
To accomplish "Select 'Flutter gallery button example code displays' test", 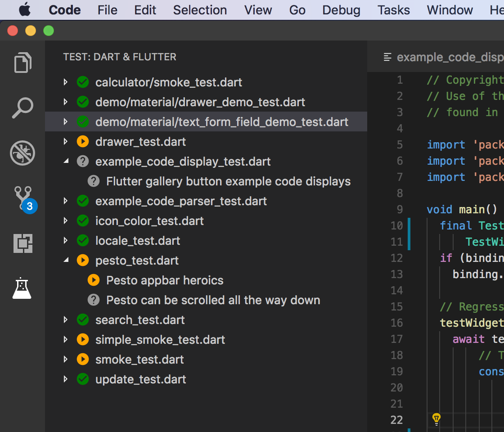I will click(x=228, y=181).
